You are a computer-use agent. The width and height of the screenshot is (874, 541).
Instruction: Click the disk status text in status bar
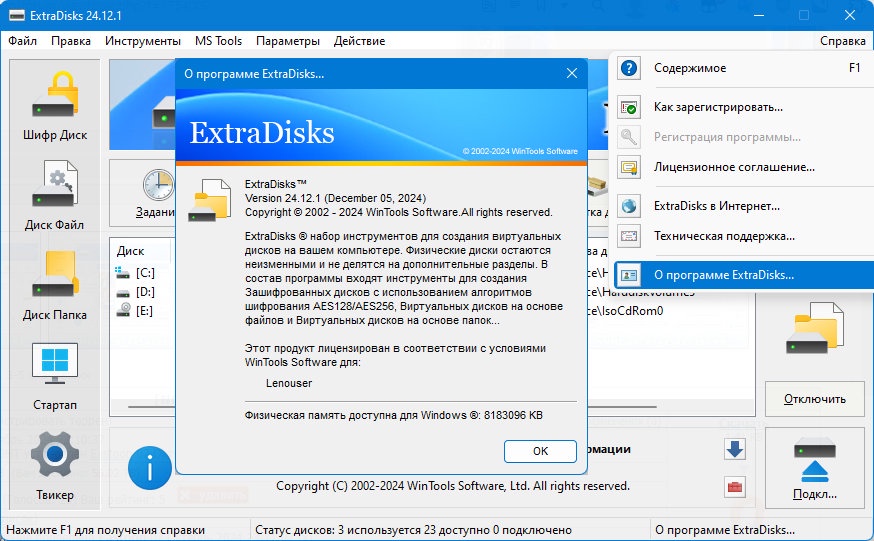pyautogui.click(x=413, y=530)
